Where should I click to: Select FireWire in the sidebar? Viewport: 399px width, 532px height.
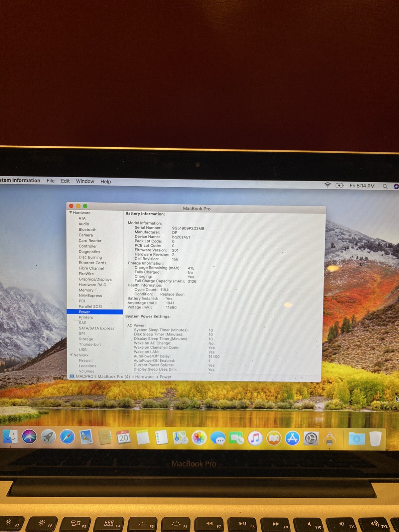click(86, 274)
